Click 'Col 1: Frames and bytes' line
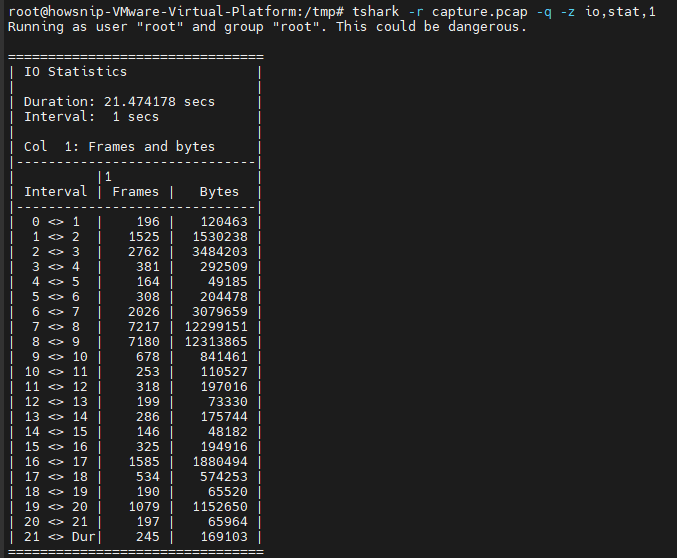Image resolution: width=677 pixels, height=558 pixels. coord(119,147)
